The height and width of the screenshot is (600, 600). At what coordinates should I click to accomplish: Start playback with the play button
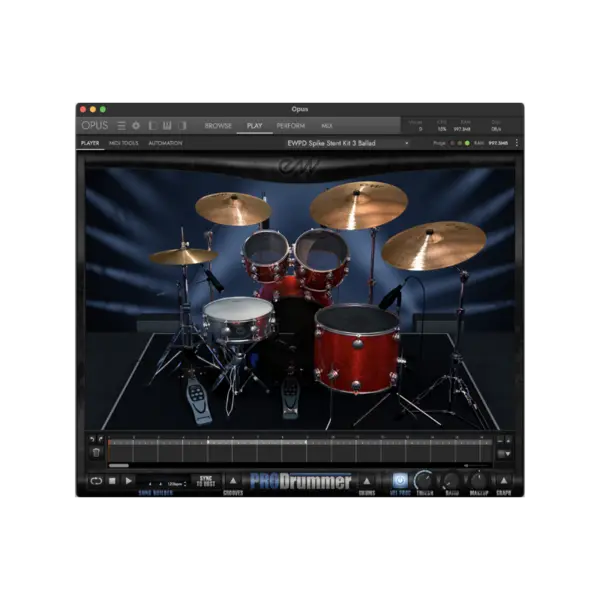[x=129, y=481]
